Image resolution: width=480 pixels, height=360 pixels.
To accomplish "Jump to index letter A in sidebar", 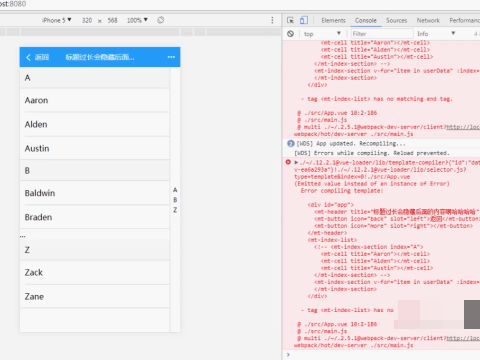I will tap(175, 190).
